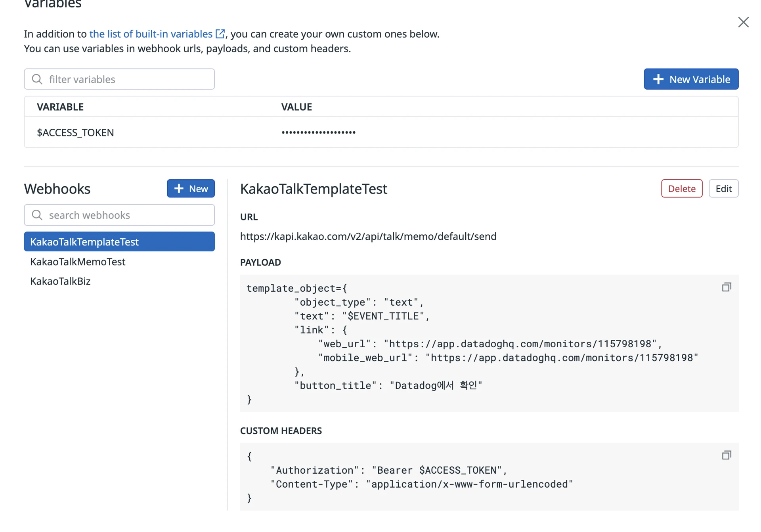Close the variables panel with the X icon

click(743, 22)
